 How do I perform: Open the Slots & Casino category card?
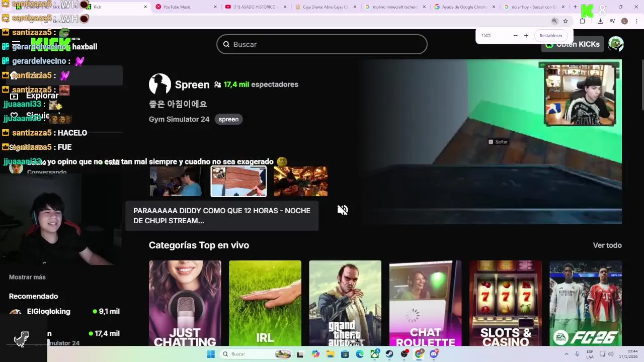[x=506, y=303]
